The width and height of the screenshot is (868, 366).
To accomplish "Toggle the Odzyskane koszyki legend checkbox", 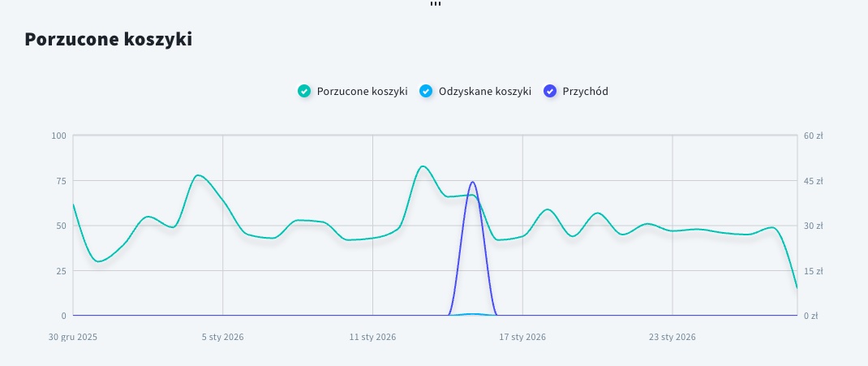I will (425, 92).
